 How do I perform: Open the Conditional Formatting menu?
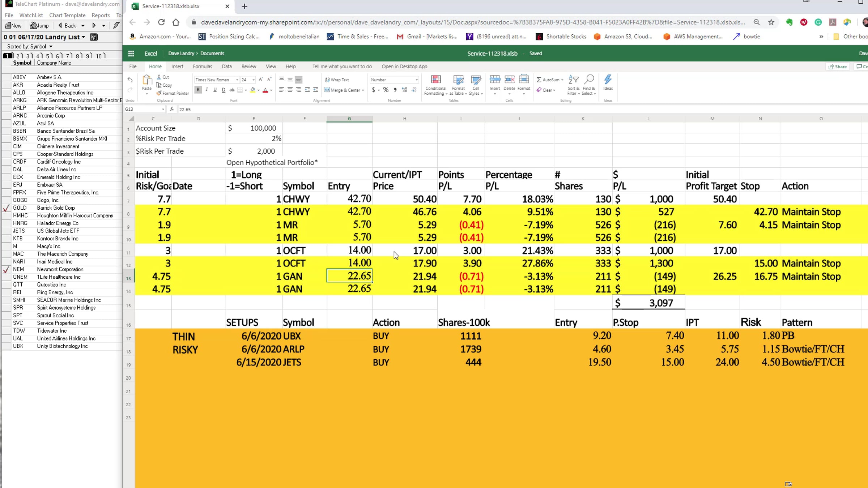tap(436, 85)
